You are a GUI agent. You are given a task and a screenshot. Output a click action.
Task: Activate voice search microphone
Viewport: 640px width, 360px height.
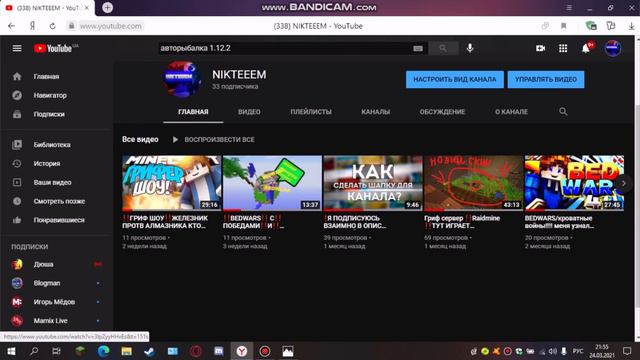click(x=470, y=48)
